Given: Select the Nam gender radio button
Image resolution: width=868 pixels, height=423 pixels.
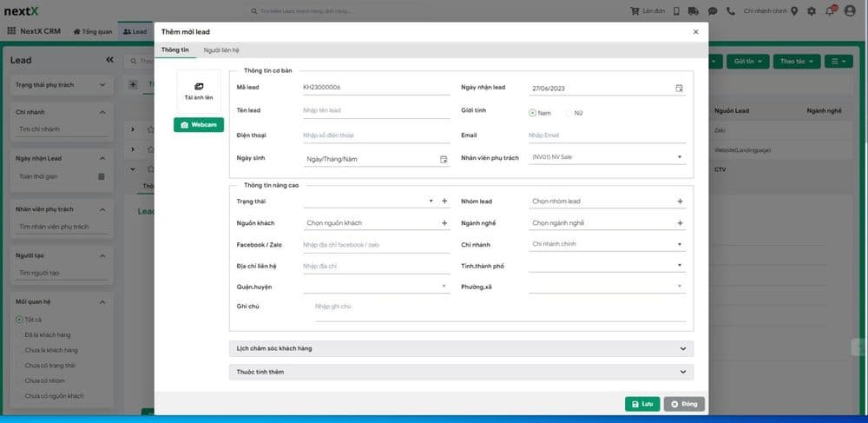Looking at the screenshot, I should [x=533, y=112].
